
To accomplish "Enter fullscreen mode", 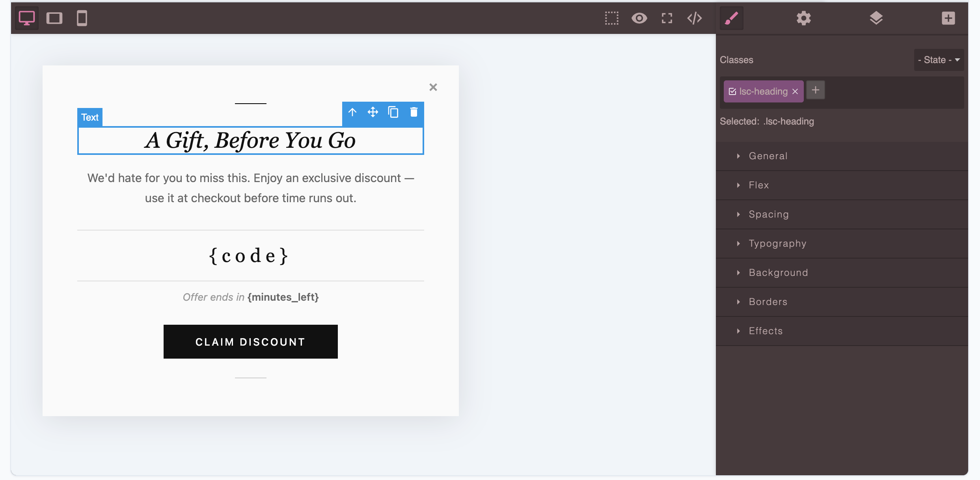I will point(667,18).
